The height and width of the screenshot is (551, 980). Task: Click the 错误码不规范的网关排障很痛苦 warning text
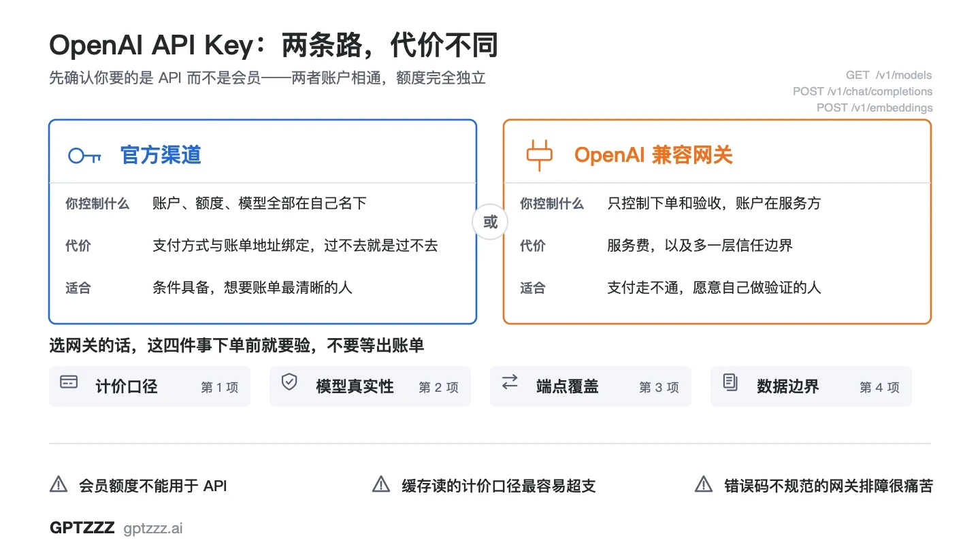[x=828, y=486]
